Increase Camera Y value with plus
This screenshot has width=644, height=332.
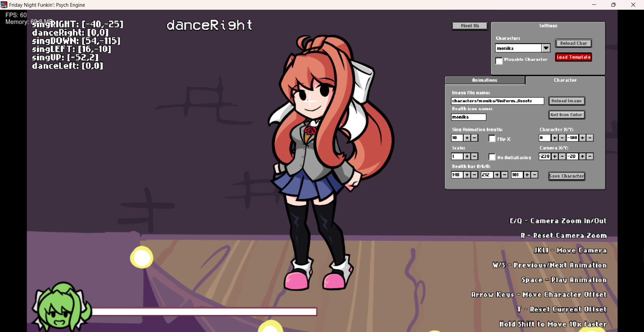pyautogui.click(x=583, y=156)
